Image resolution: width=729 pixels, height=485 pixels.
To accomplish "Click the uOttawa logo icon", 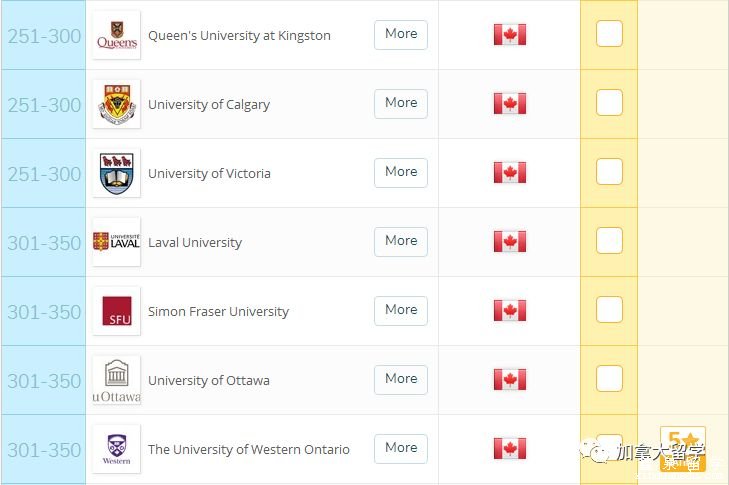I will [117, 380].
